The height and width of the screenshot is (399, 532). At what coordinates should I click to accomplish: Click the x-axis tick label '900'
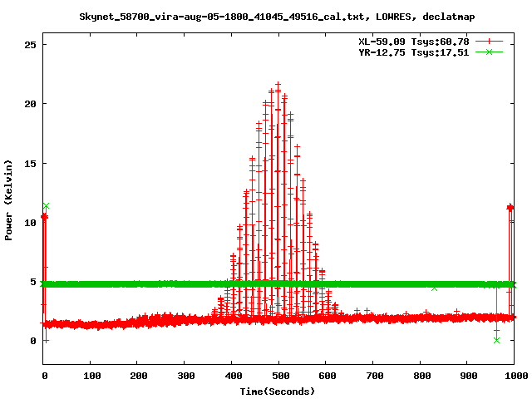click(x=469, y=376)
